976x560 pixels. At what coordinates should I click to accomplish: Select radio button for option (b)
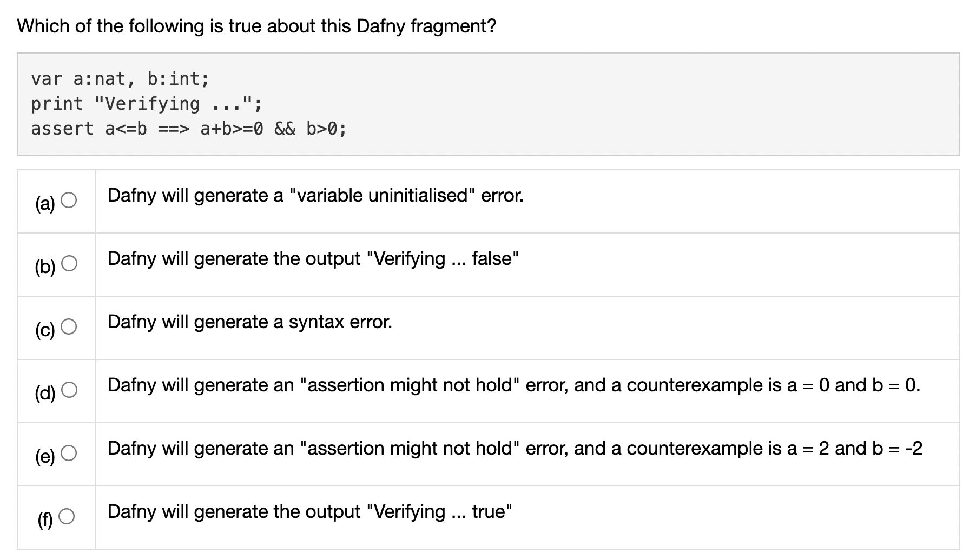click(x=69, y=264)
